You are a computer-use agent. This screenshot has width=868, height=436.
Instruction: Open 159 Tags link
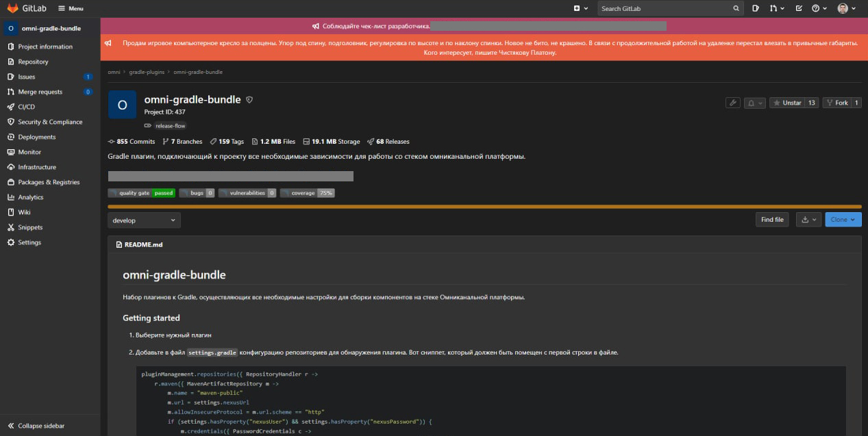tap(227, 142)
